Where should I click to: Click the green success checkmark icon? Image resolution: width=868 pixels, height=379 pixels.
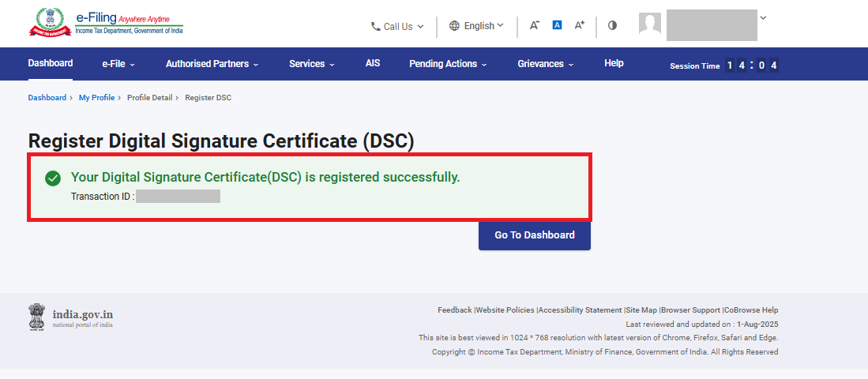[53, 178]
